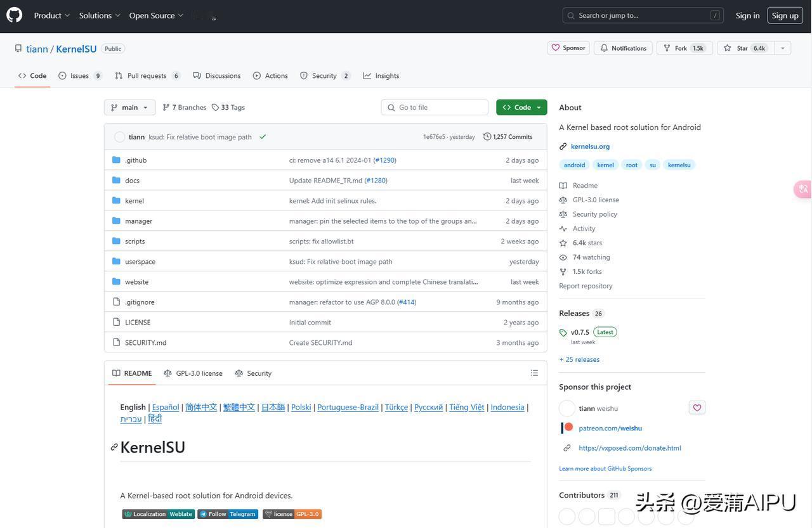The width and height of the screenshot is (812, 528).
Task: Click the star icon to star repository
Action: (x=728, y=48)
